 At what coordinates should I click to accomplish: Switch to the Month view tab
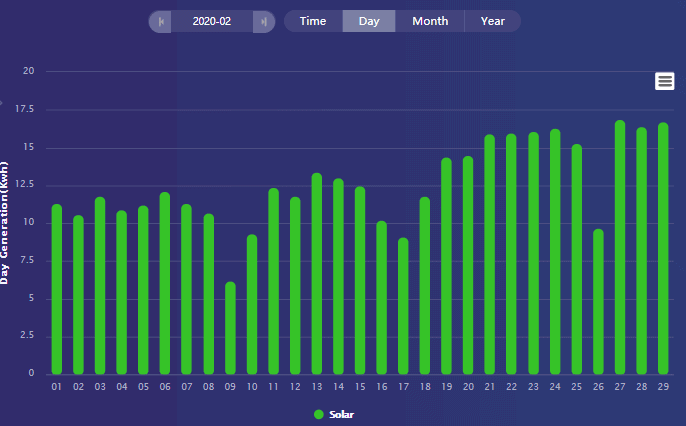(430, 21)
